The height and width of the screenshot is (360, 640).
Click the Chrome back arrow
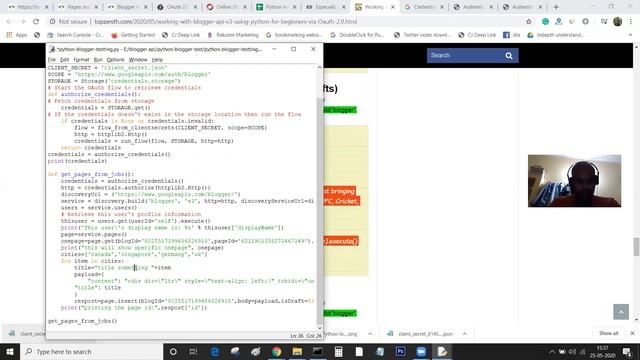9,22
